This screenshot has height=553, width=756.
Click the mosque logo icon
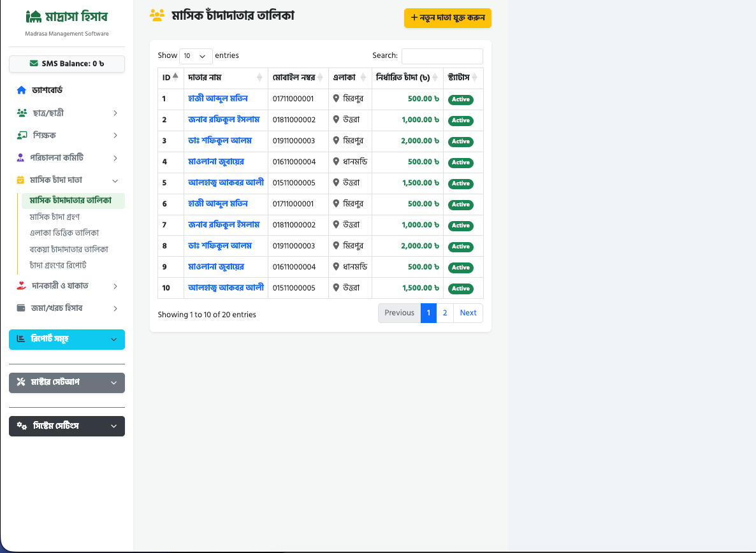coord(33,17)
